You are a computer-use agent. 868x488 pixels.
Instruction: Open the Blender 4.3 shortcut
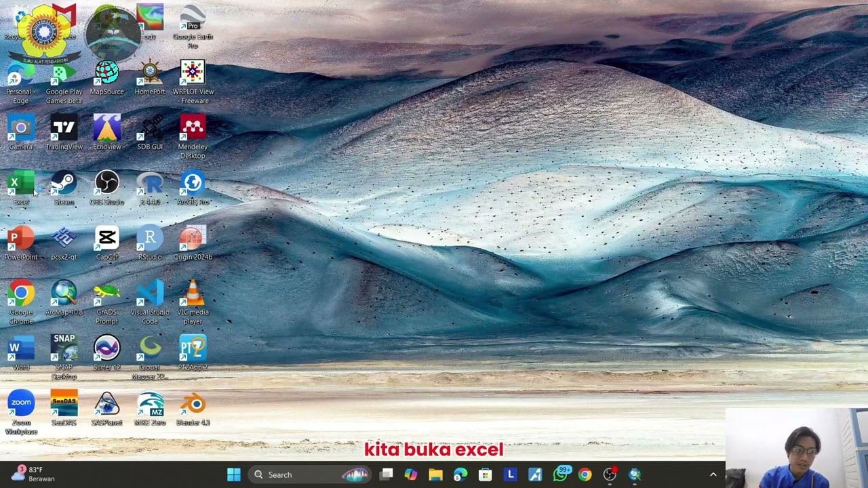[x=193, y=409]
